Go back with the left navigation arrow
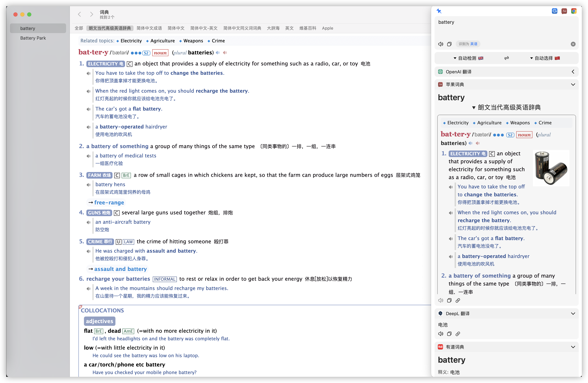588x383 pixels. (79, 14)
